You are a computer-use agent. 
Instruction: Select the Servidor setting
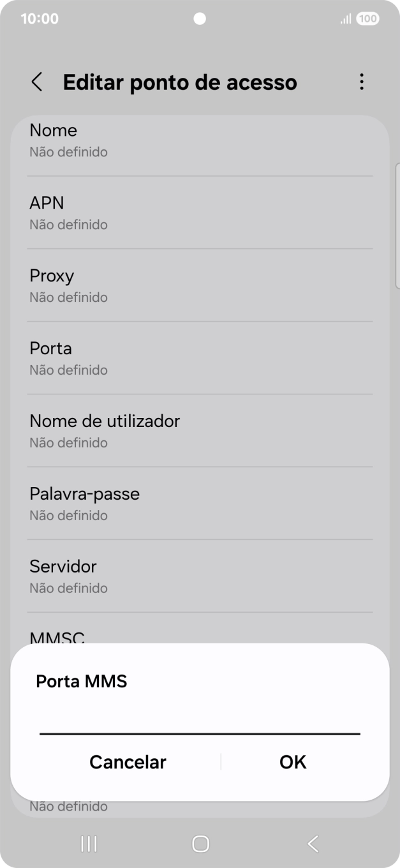pos(200,576)
